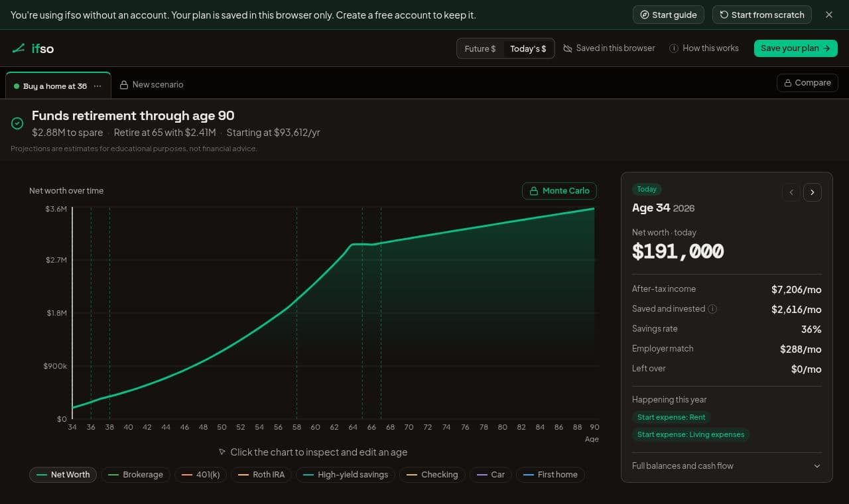Switch values to Today's $
This screenshot has width=849, height=504.
(x=528, y=48)
